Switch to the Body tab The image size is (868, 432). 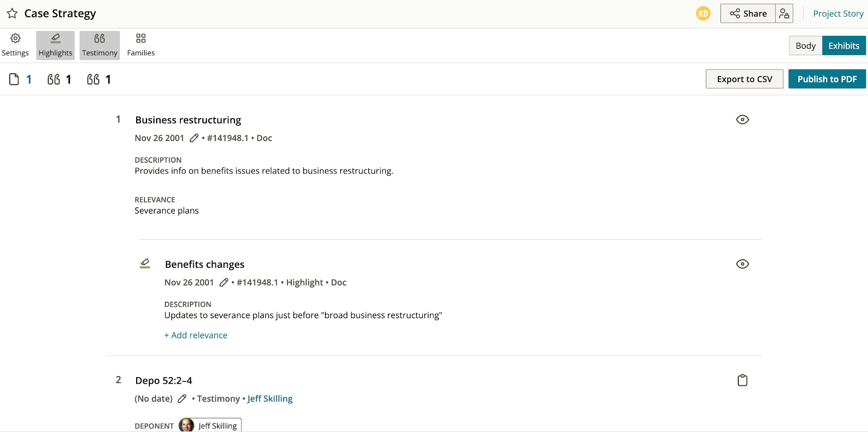(x=806, y=46)
